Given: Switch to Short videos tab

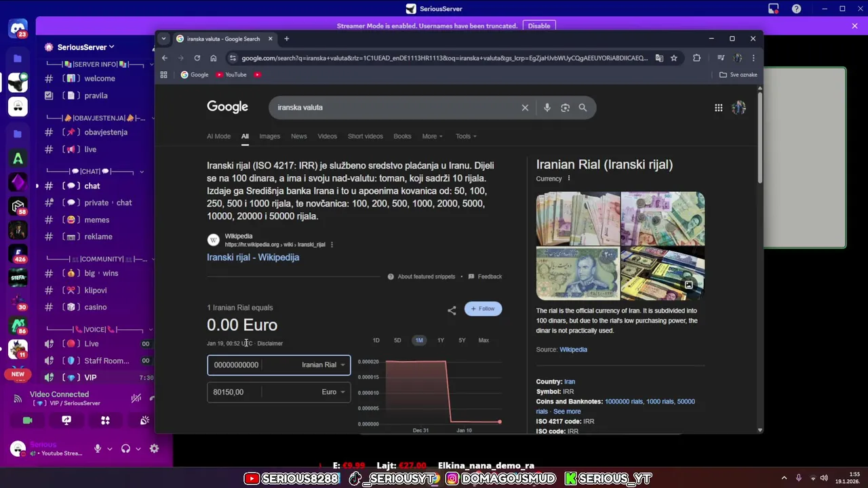Looking at the screenshot, I should click(x=365, y=136).
